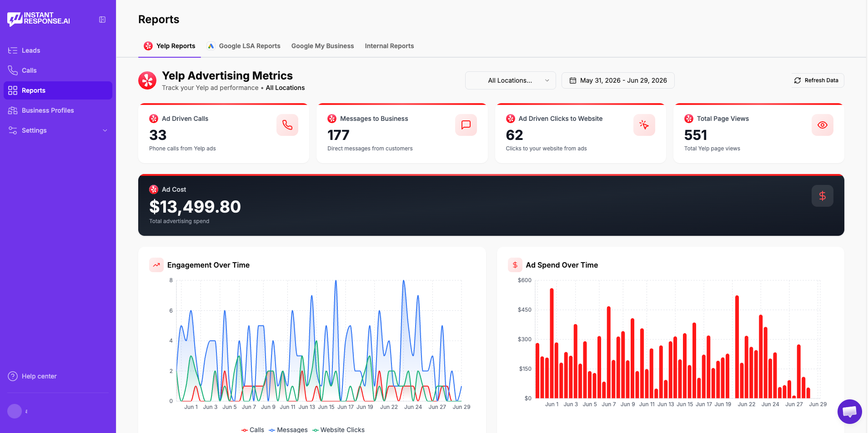Select Reports in sidebar
Screen dimensions: 868x433
coord(58,90)
